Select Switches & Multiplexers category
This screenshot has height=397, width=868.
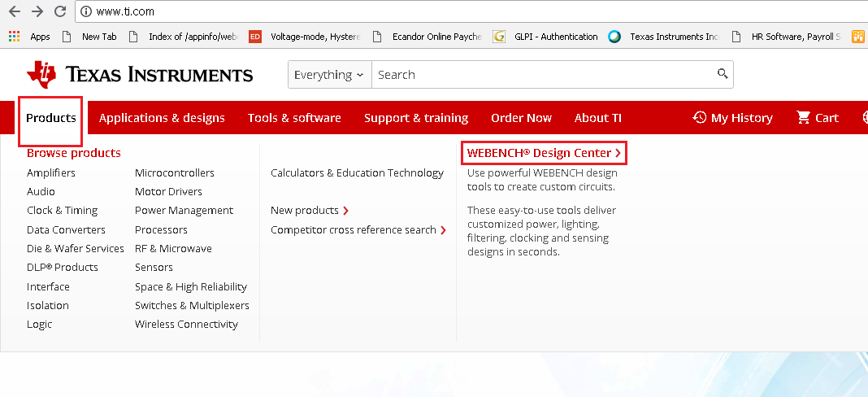(192, 306)
